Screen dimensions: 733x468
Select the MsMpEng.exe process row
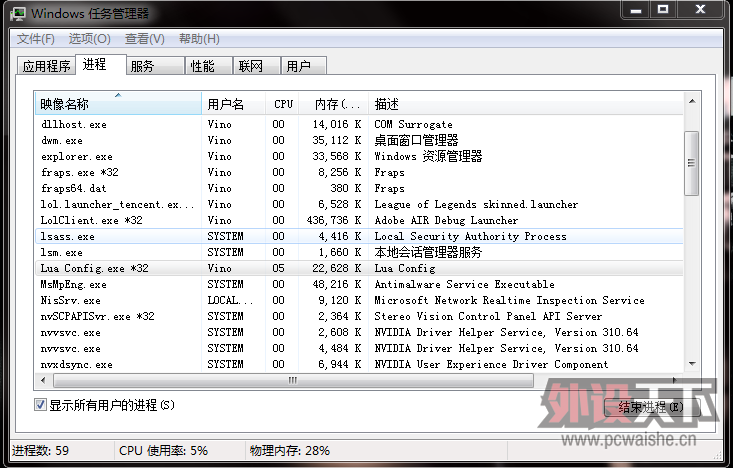click(359, 284)
